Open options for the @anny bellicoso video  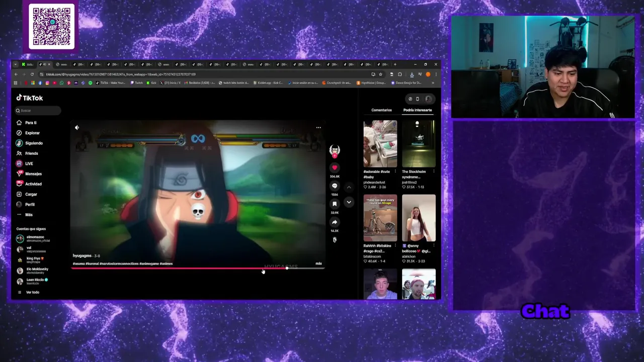434,246
